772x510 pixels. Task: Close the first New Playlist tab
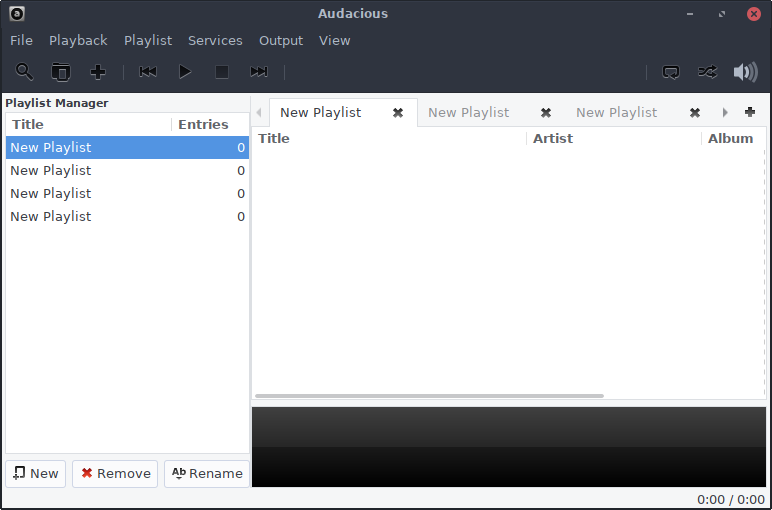(398, 113)
